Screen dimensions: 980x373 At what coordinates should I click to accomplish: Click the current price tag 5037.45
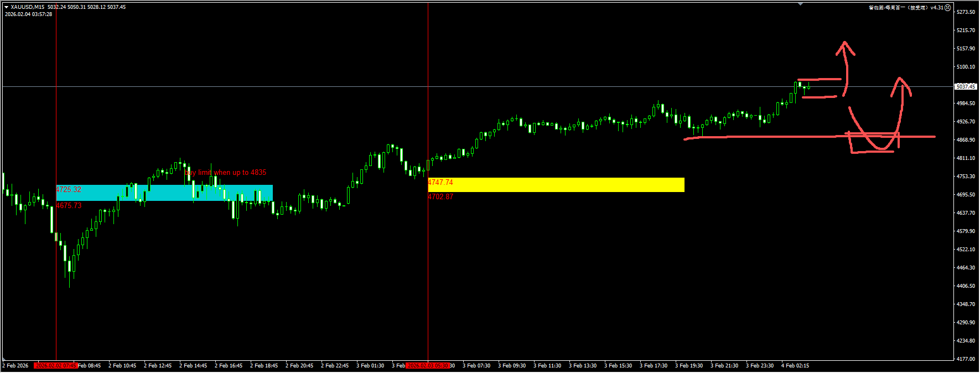[x=966, y=87]
